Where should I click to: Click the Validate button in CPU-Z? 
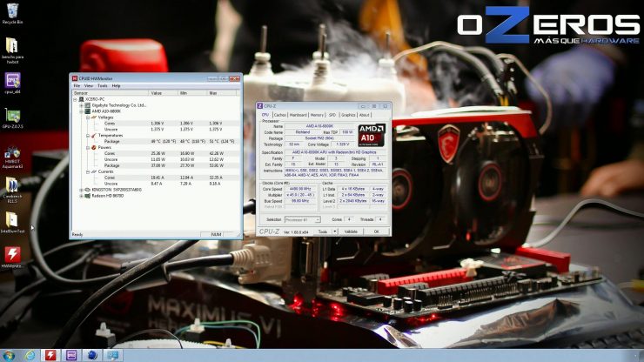coord(351,231)
